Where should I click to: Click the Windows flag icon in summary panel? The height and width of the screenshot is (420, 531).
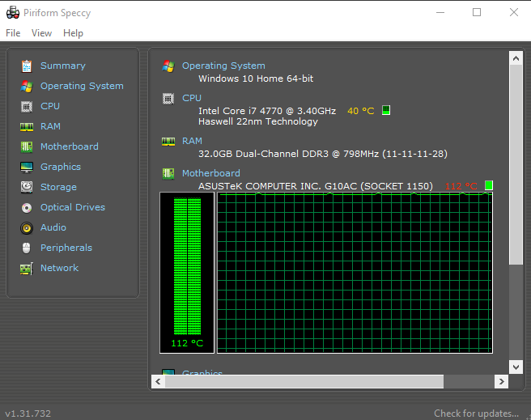pyautogui.click(x=168, y=66)
